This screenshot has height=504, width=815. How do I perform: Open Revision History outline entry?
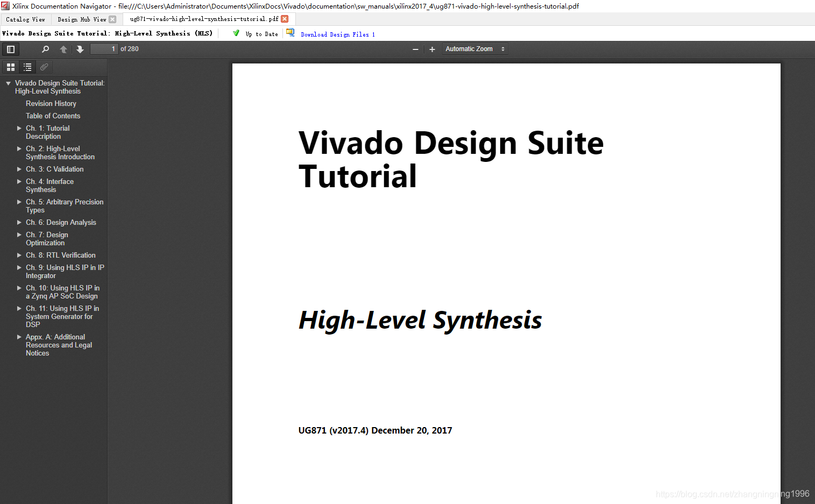coord(51,104)
